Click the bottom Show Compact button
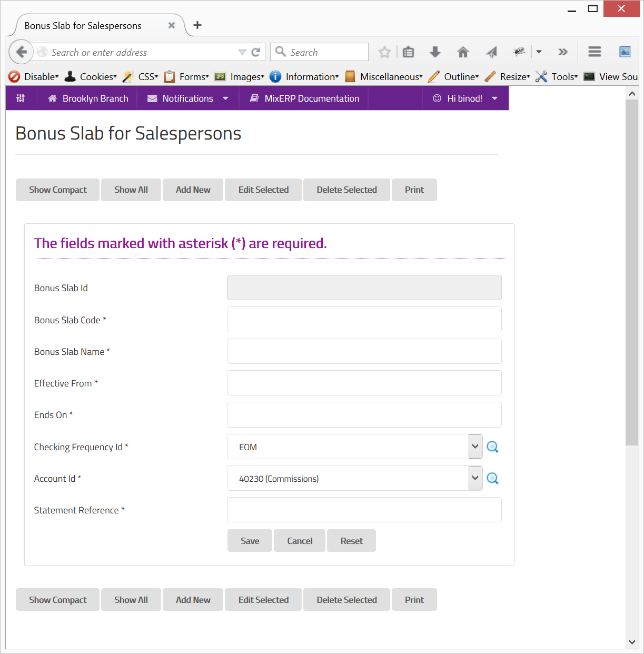 pyautogui.click(x=58, y=600)
